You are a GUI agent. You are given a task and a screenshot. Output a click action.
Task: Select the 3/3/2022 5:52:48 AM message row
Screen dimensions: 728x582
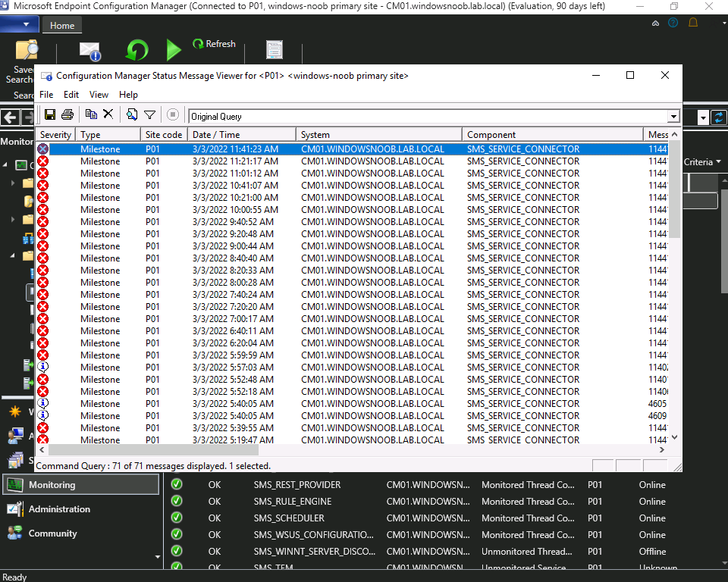(353, 379)
